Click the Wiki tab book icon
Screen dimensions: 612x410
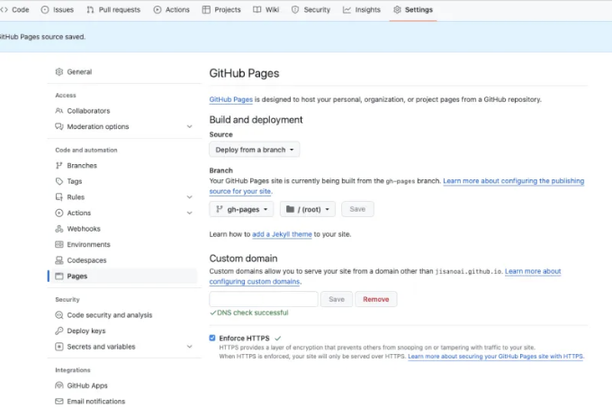[257, 10]
